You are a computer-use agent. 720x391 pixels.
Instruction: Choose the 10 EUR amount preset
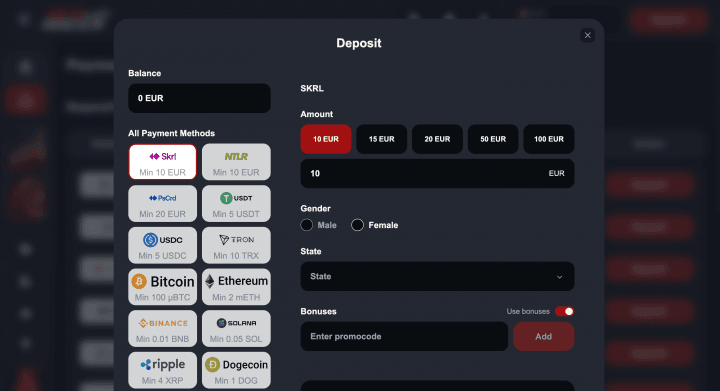click(326, 139)
